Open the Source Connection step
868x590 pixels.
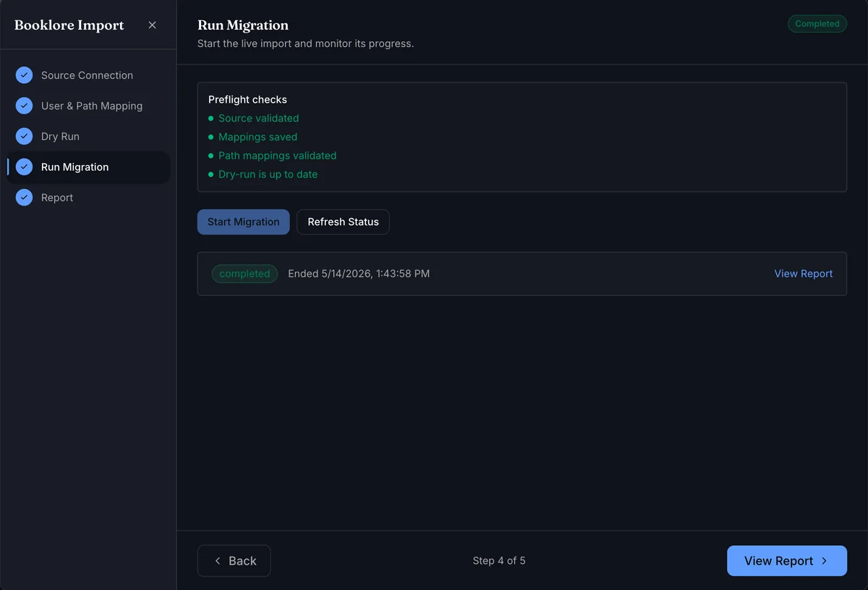pos(88,75)
